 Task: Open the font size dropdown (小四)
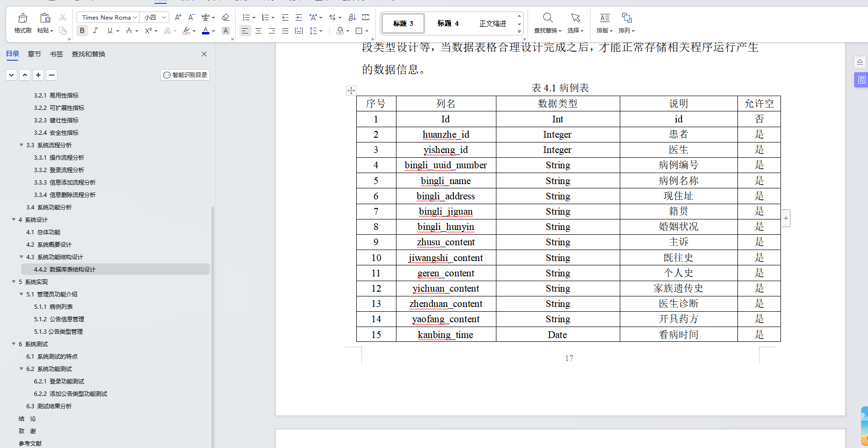pos(164,18)
